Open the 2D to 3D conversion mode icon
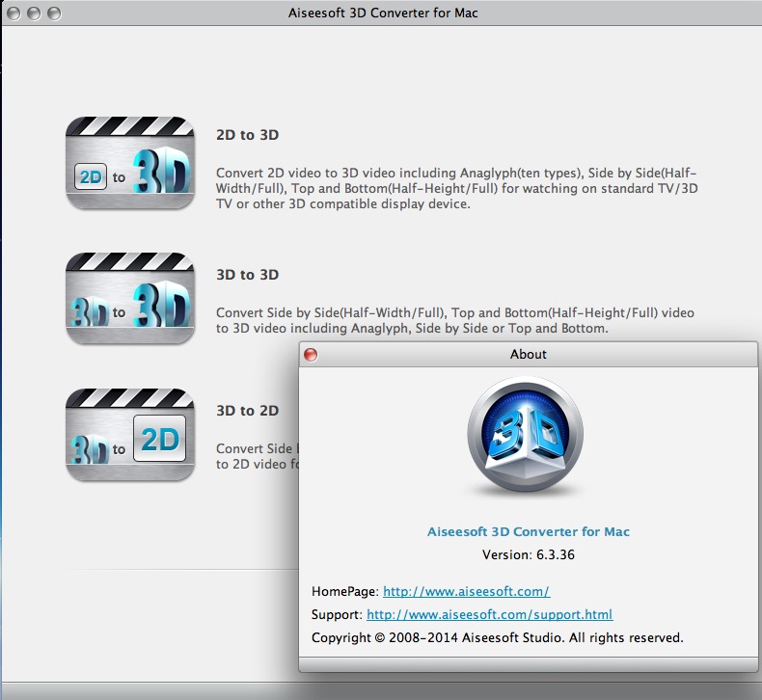The height and width of the screenshot is (700, 762). coord(130,163)
